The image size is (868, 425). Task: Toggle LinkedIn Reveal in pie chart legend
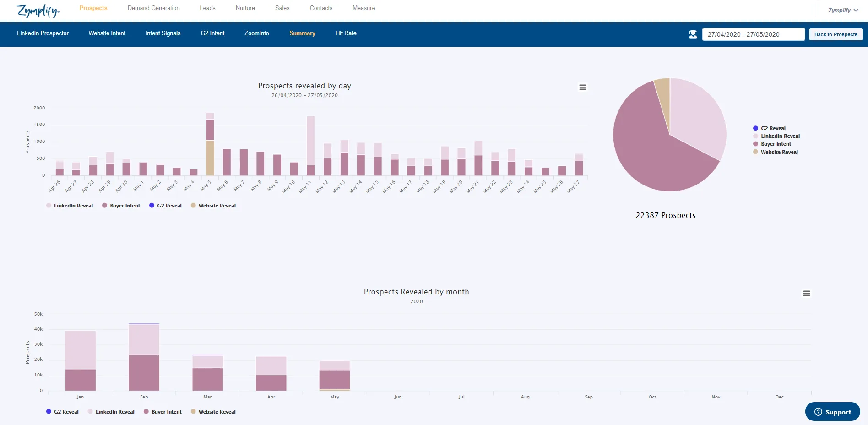pos(776,136)
